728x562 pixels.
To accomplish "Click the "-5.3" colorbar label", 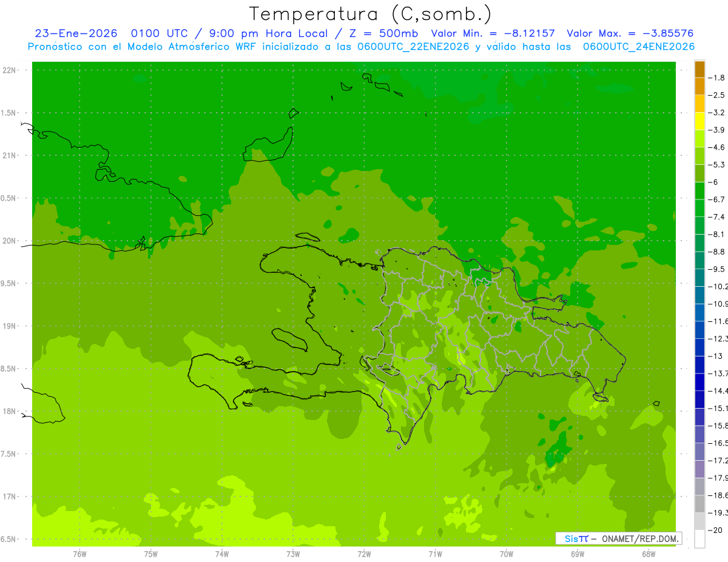I will tap(716, 165).
